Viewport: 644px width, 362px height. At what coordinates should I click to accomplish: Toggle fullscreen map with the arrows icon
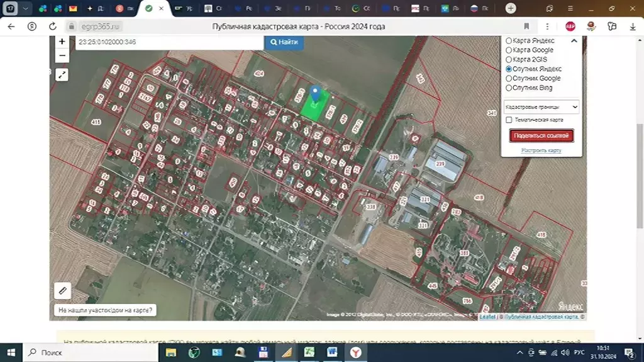(62, 75)
